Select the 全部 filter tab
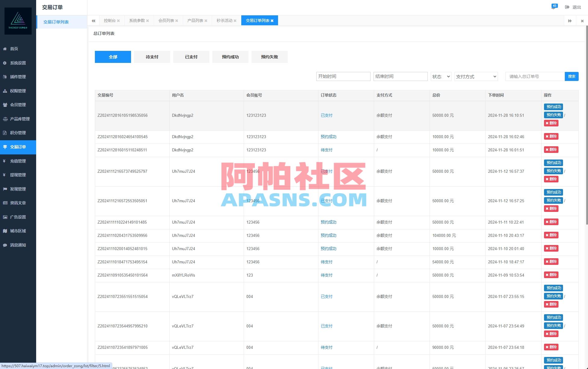 tap(113, 57)
